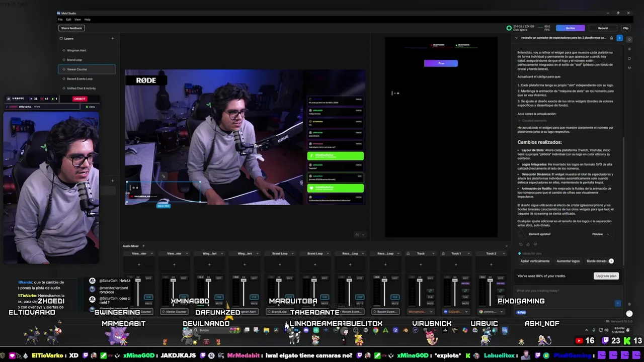This screenshot has height=362, width=644.
Task: Toggle the link button on the Track 1 channel
Action: (465, 291)
